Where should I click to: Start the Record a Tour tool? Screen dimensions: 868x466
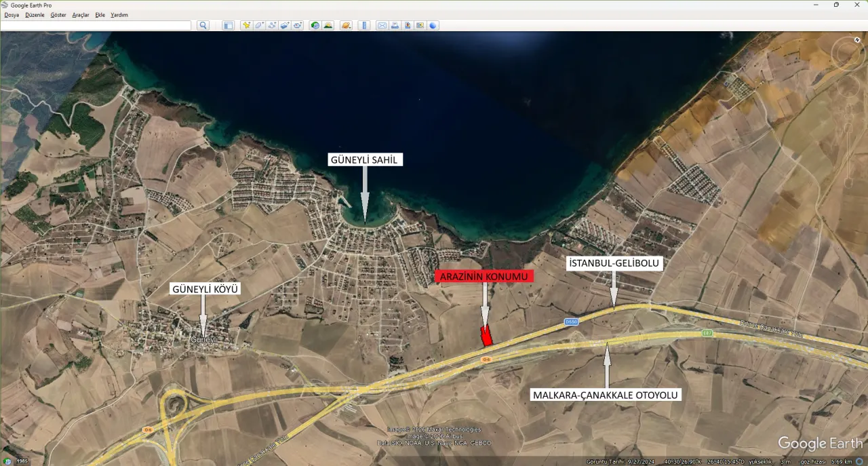tap(298, 25)
